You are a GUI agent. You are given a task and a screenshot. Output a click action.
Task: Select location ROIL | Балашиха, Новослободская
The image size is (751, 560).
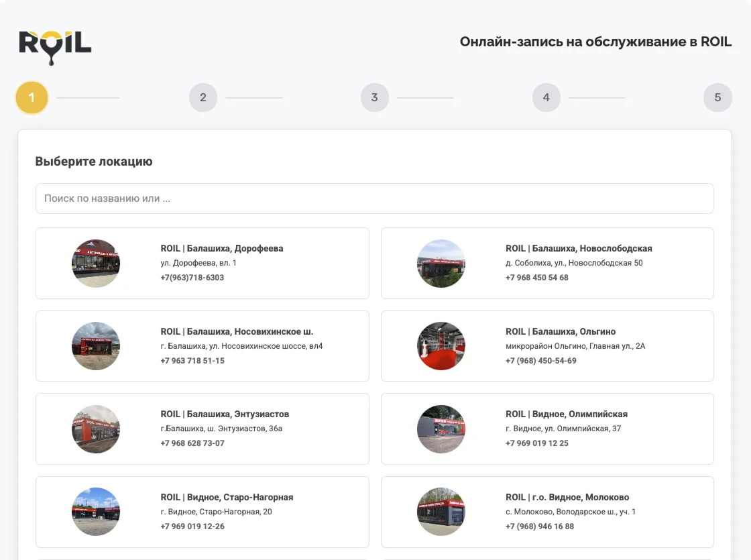[x=547, y=263]
